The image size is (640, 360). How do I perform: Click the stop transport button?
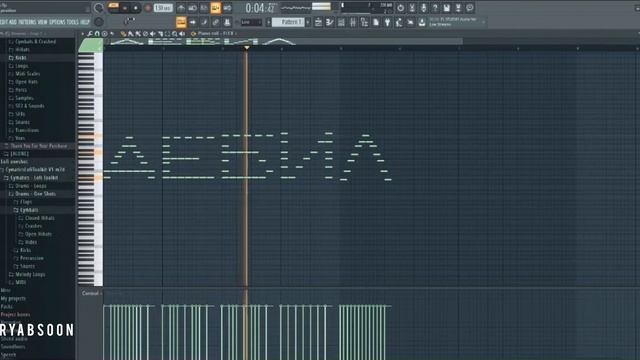click(x=136, y=8)
